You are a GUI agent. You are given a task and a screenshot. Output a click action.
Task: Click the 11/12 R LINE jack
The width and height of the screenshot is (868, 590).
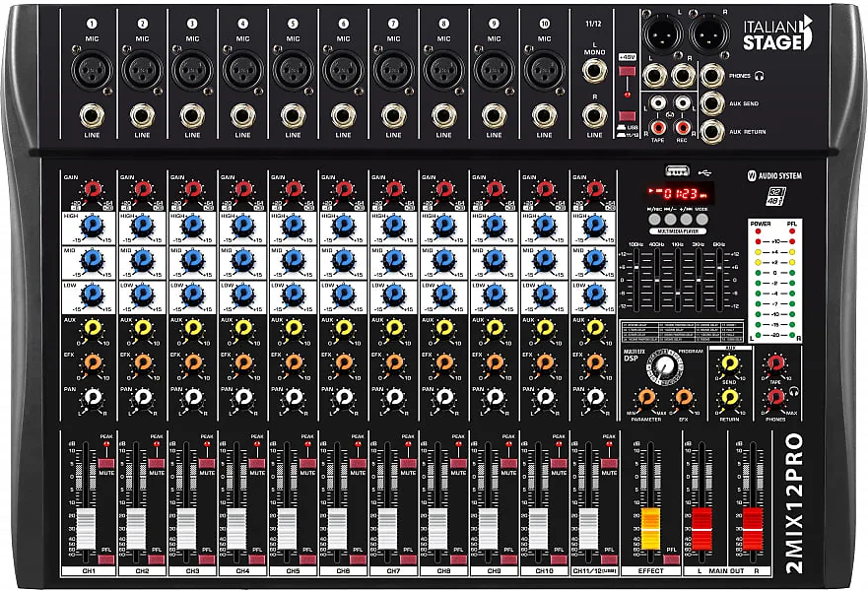[x=594, y=115]
